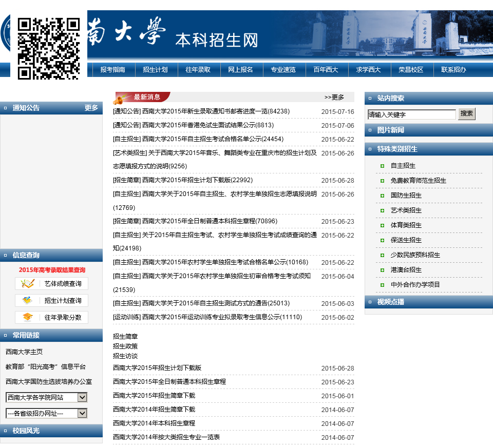Open the 免费教育师范生招生 link
Screen dimensions: 493x448
[x=419, y=181]
